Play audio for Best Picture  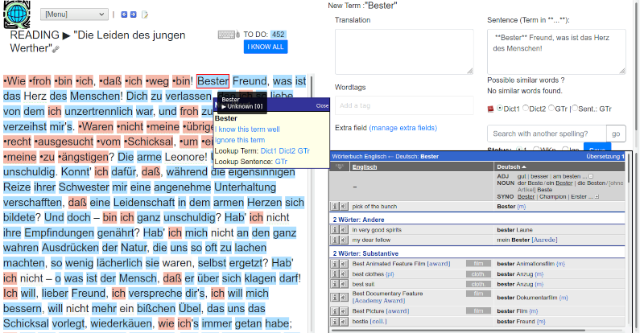click(x=344, y=310)
